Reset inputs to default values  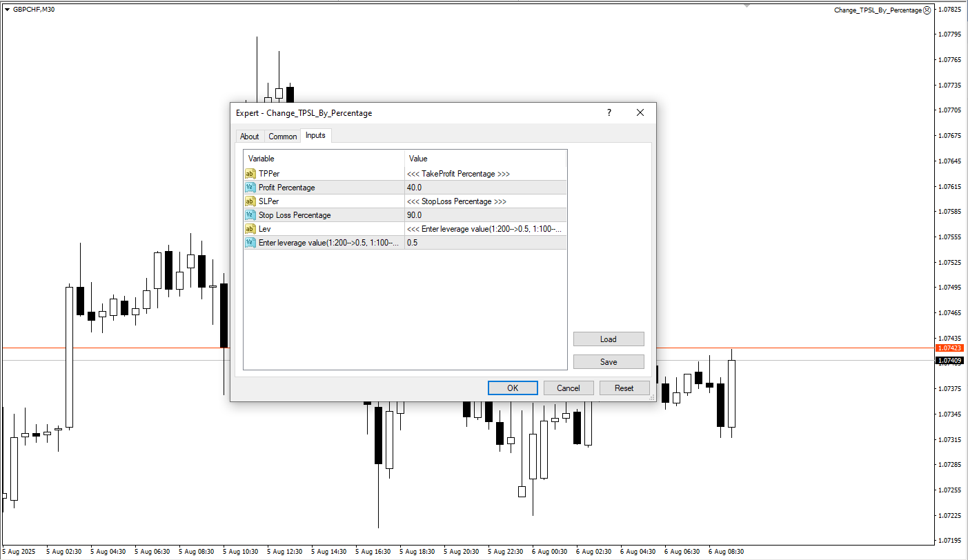(x=624, y=388)
